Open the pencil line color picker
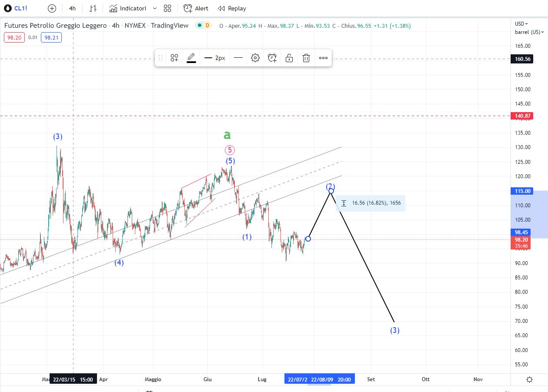Image resolution: width=548 pixels, height=392 pixels. (x=191, y=58)
